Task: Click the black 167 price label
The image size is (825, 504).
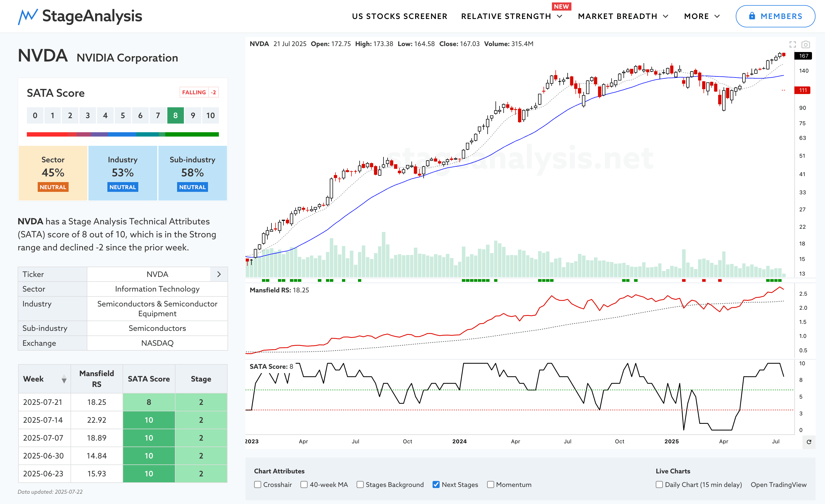Action: coord(803,56)
